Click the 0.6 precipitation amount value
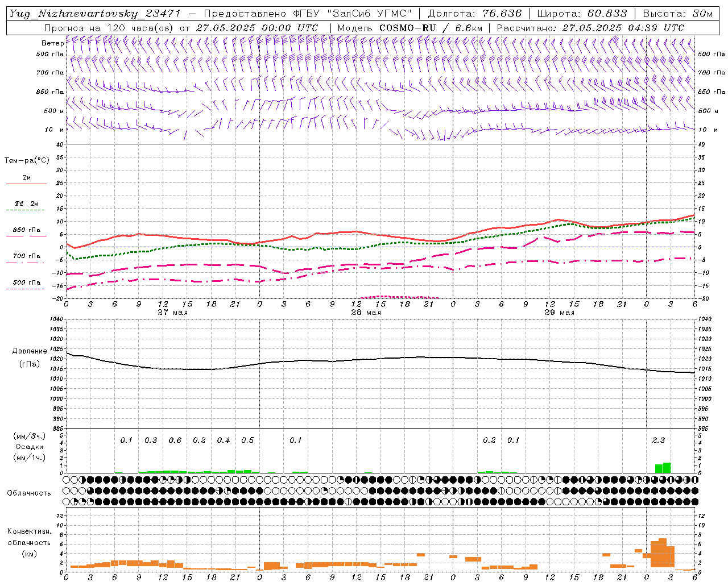The height and width of the screenshot is (582, 728). (175, 440)
